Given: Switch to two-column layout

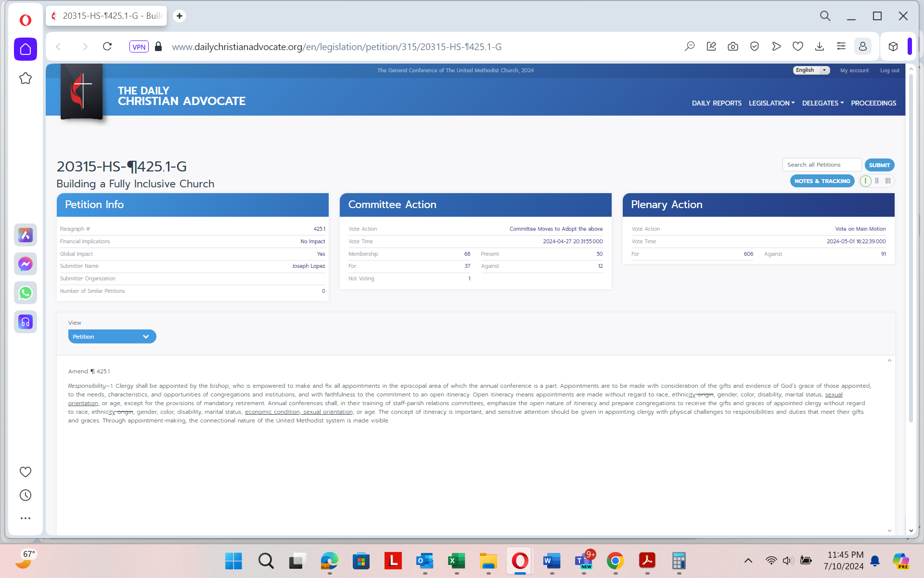Looking at the screenshot, I should tap(877, 181).
